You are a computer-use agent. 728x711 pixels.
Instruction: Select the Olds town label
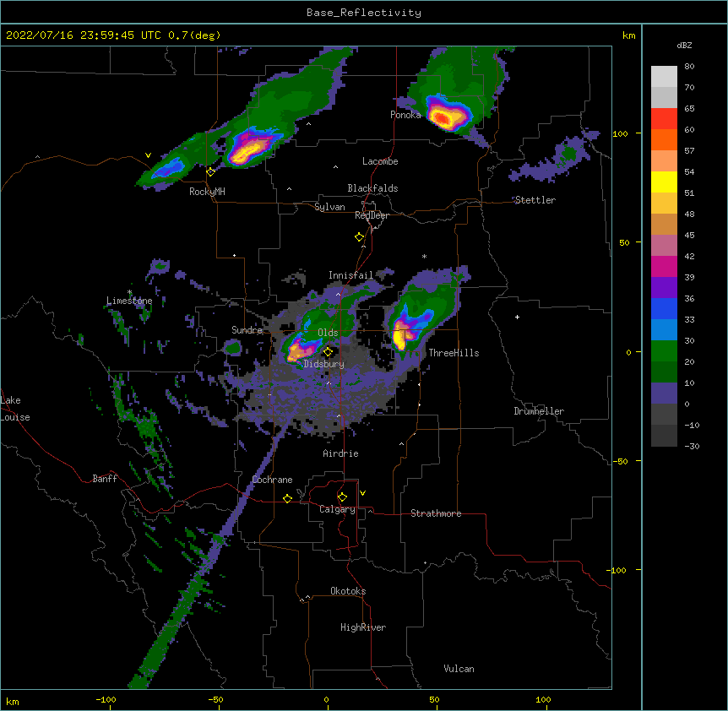[328, 333]
